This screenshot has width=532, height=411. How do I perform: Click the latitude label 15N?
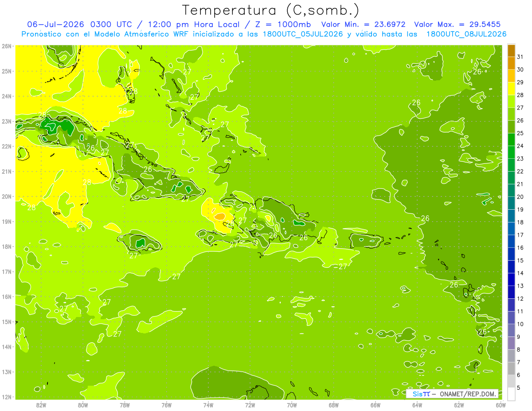point(7,322)
